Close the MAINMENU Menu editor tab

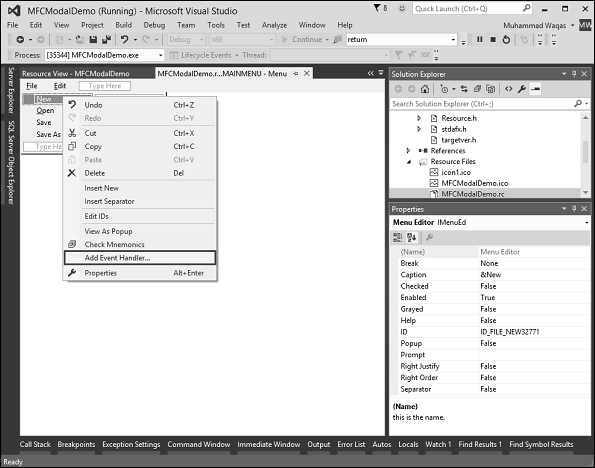307,73
